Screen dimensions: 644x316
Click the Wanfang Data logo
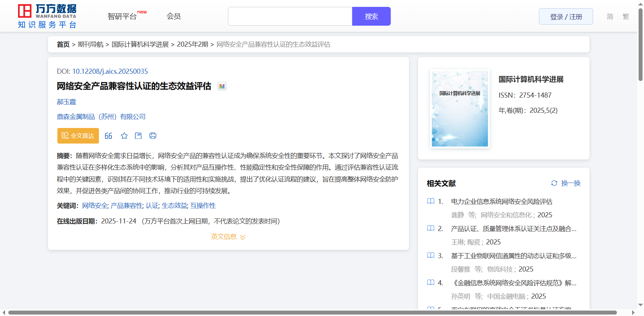tap(47, 16)
